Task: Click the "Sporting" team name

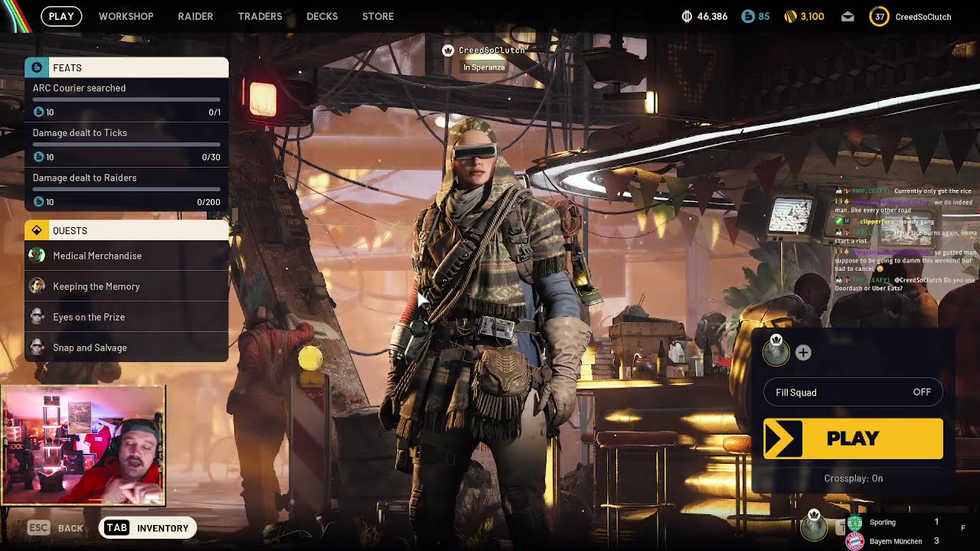Action: click(x=882, y=523)
